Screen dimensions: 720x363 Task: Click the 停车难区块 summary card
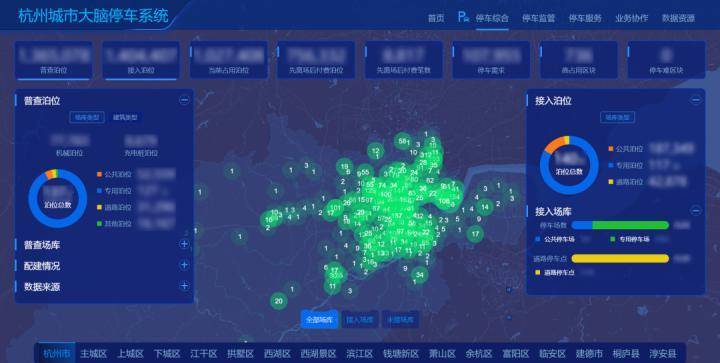[x=666, y=60]
